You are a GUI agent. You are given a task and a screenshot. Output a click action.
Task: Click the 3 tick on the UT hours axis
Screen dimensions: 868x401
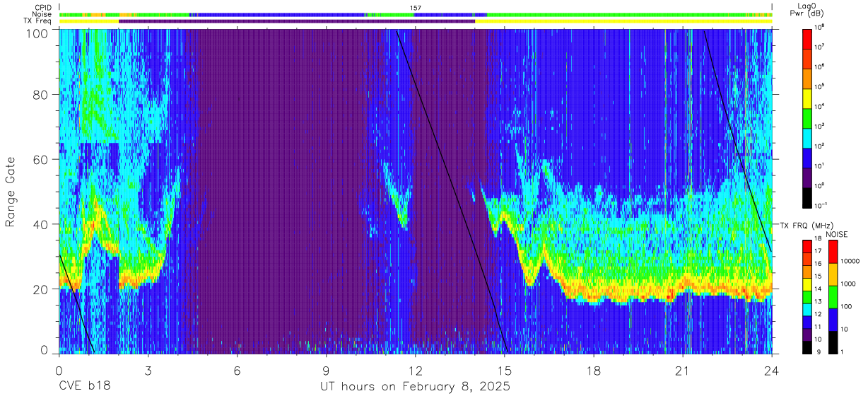[148, 370]
